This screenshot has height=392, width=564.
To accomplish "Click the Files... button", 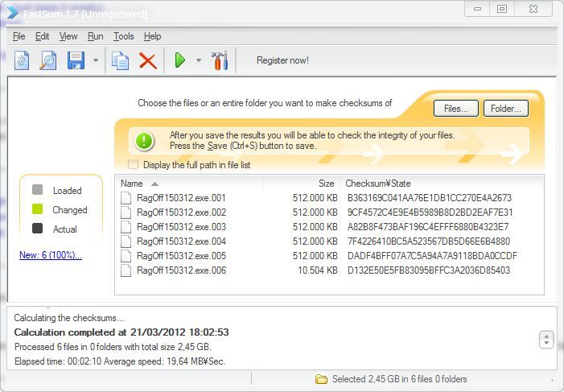I will click(456, 109).
